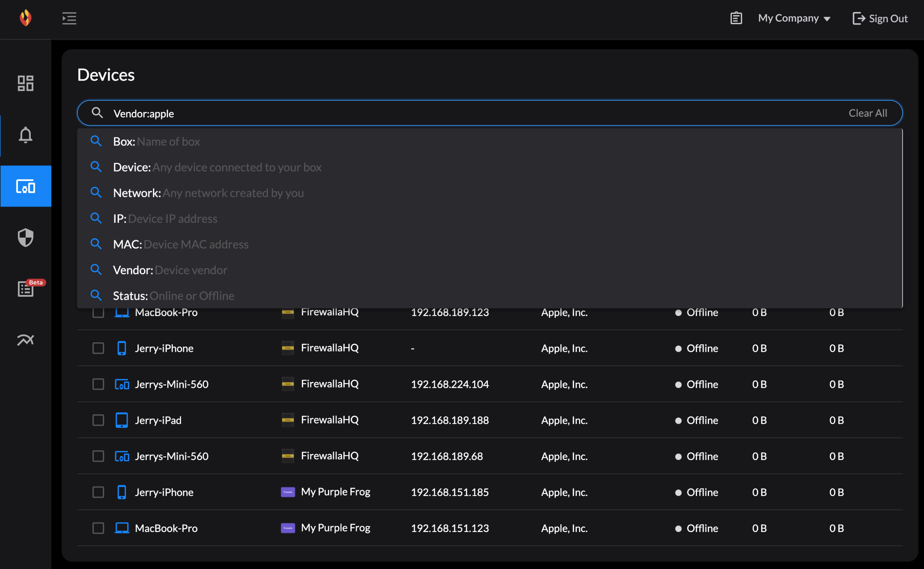Choose the Device: filter suggestion
This screenshot has height=569, width=924.
[489, 167]
